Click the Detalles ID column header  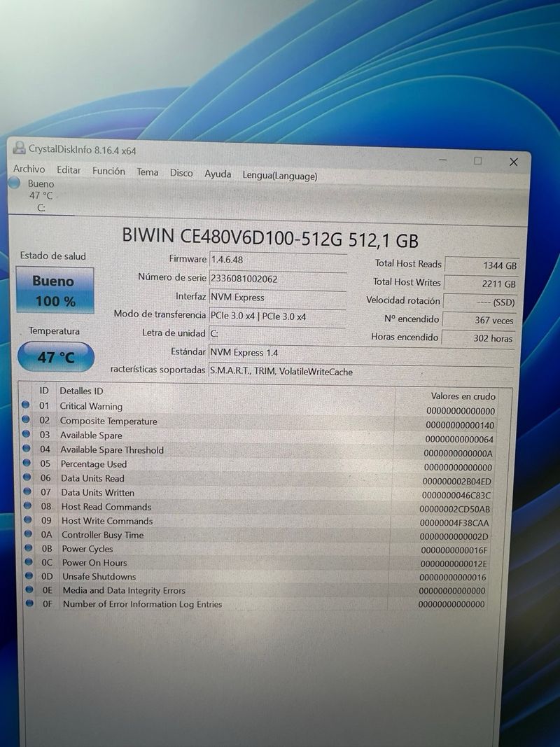(x=81, y=391)
